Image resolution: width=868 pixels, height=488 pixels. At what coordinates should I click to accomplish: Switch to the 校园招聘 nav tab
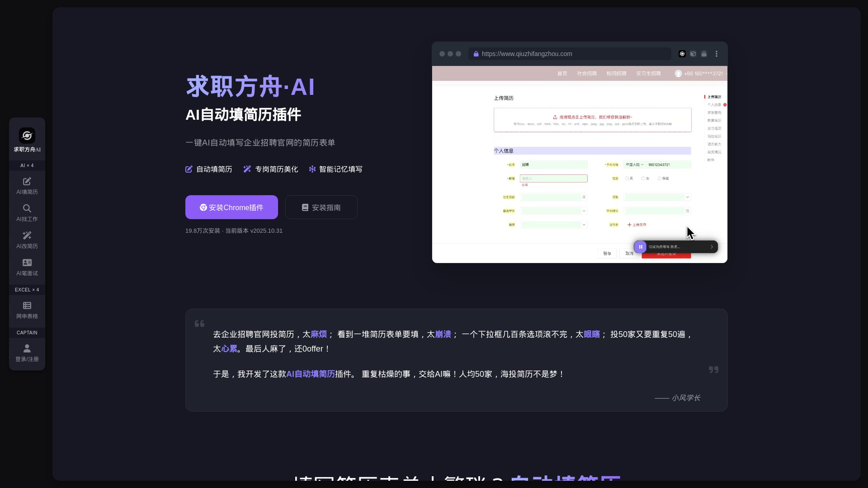(616, 74)
